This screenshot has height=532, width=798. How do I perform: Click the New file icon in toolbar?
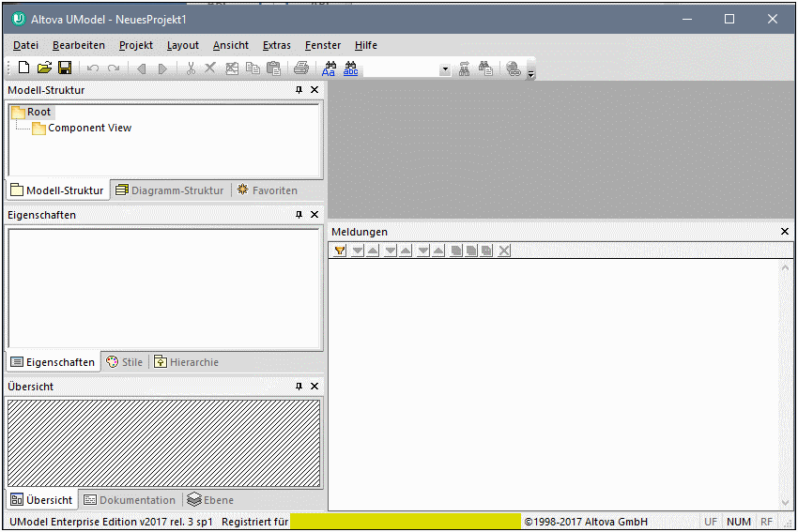pos(24,68)
